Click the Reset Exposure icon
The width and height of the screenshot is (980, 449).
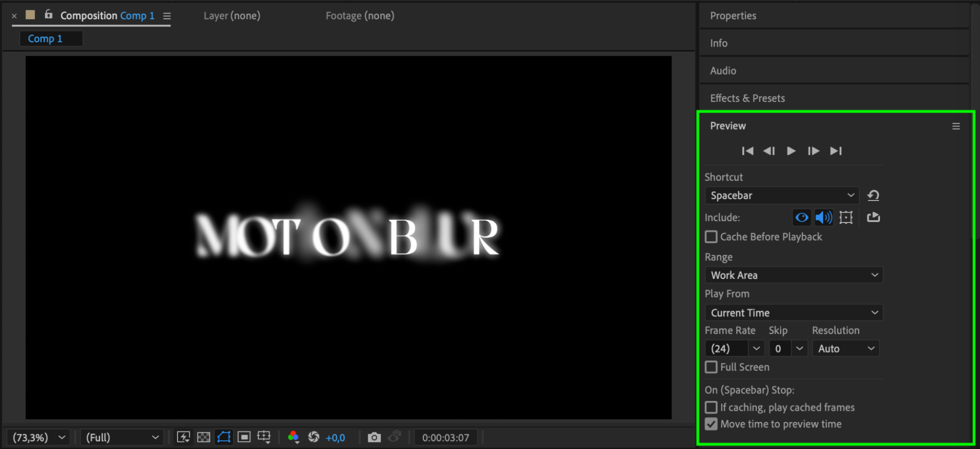(314, 437)
